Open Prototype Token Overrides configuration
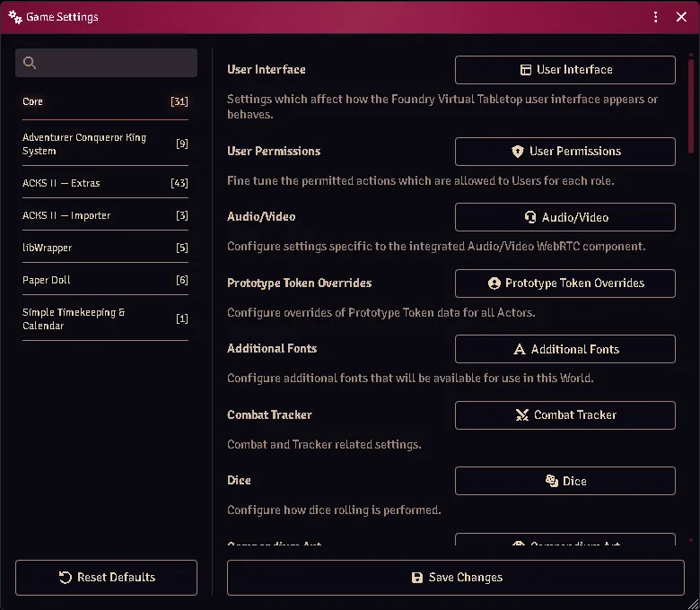 pos(565,283)
